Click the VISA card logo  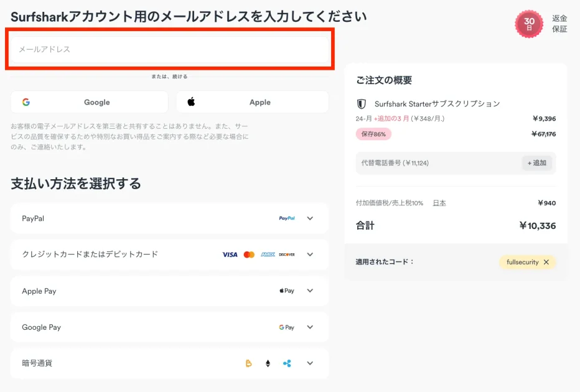tap(230, 254)
